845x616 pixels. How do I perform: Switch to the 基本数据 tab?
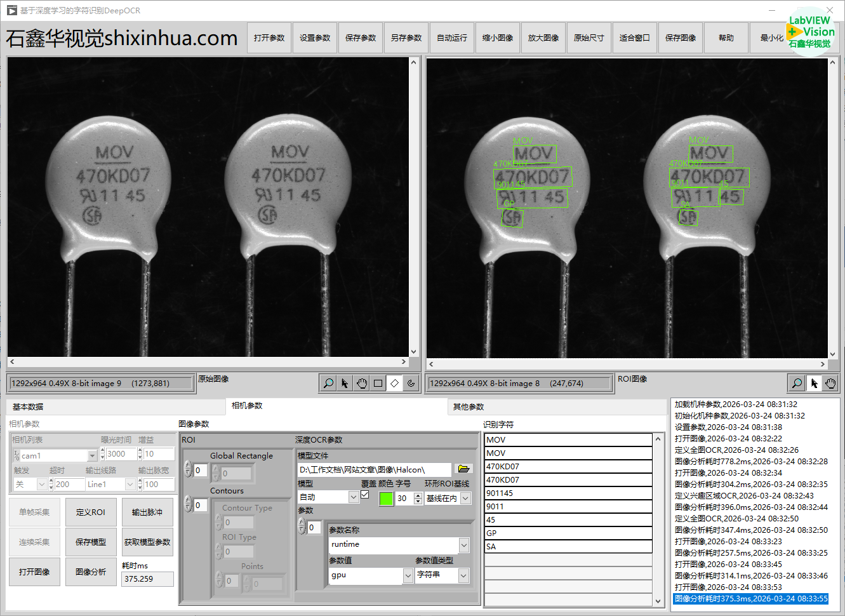(28, 406)
